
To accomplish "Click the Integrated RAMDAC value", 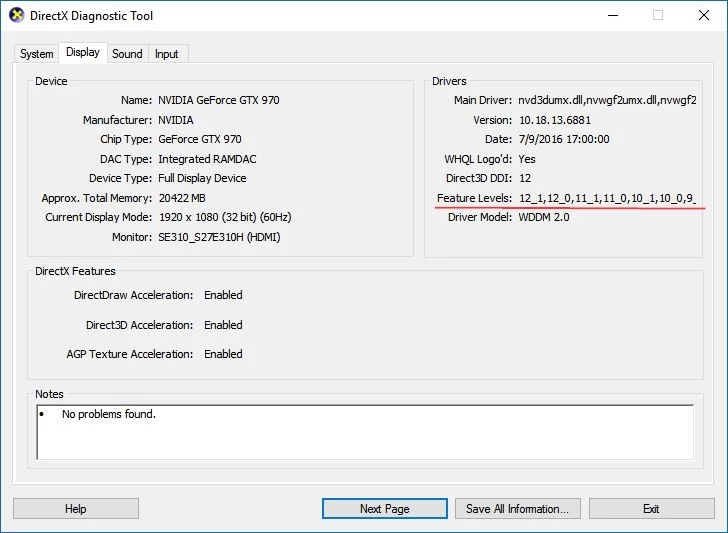I will [x=207, y=159].
